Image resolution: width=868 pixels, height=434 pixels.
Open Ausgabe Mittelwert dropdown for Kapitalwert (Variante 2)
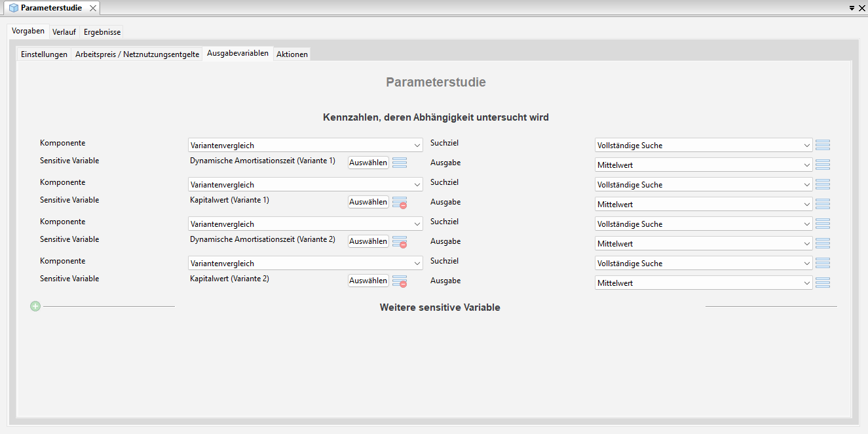click(x=806, y=283)
